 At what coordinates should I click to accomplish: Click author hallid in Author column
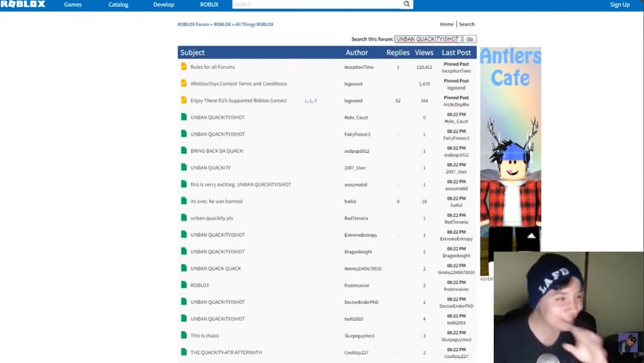350,202
